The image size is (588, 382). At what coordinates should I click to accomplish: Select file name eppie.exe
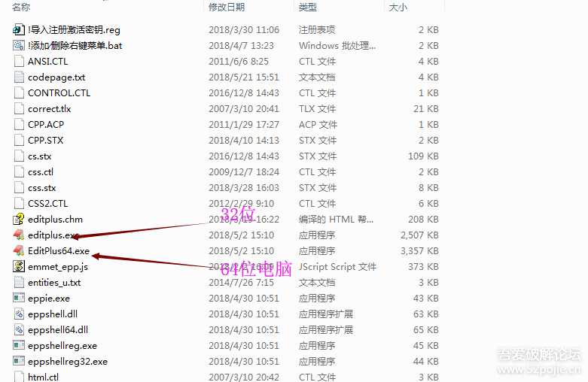[49, 299]
